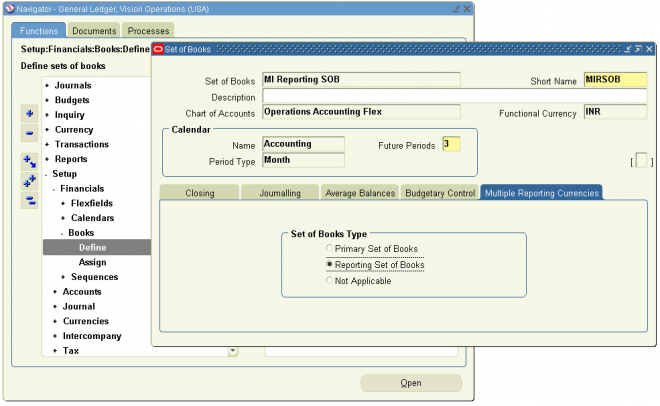
Task: Close the Navigator window
Action: tap(467, 9)
